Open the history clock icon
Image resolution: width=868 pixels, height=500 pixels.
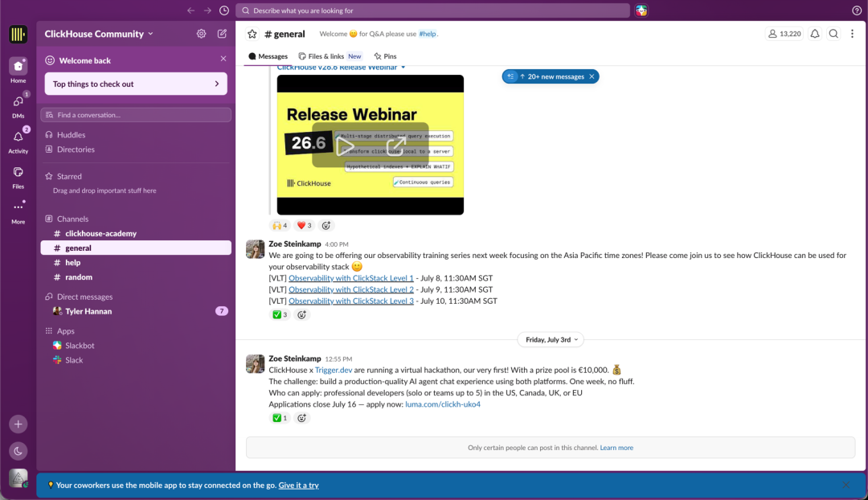[x=224, y=10]
